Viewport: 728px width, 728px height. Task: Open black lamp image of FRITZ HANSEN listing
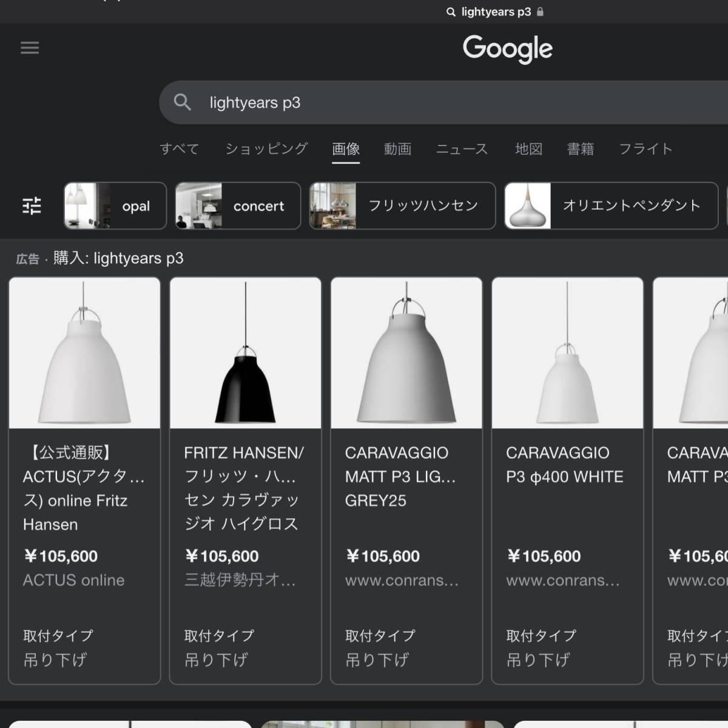246,353
